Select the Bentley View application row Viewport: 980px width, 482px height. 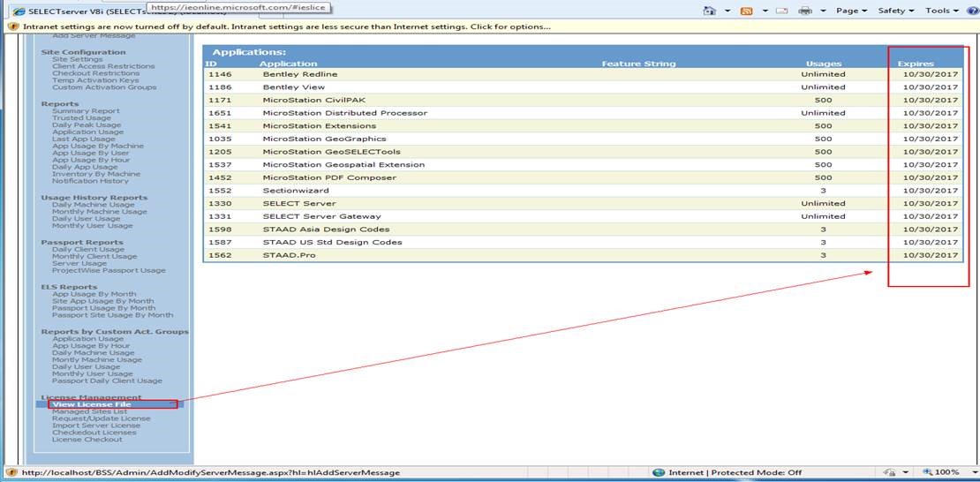pos(583,87)
